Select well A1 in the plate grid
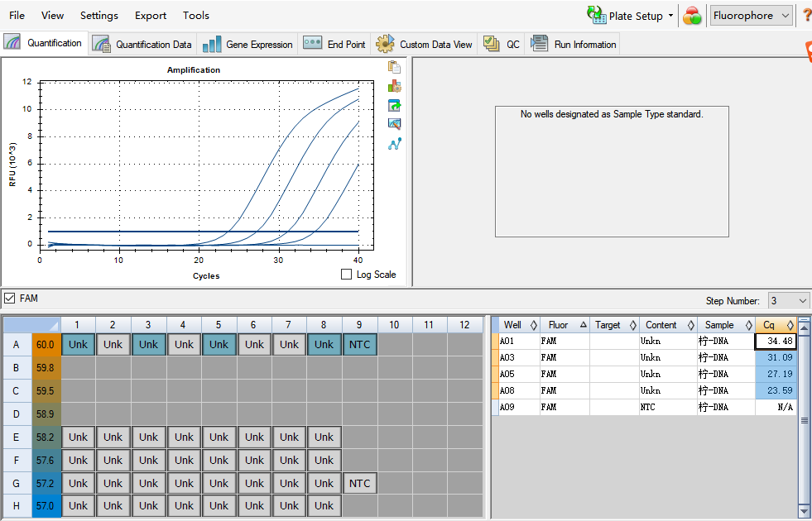The height and width of the screenshot is (521, 812). (x=78, y=345)
